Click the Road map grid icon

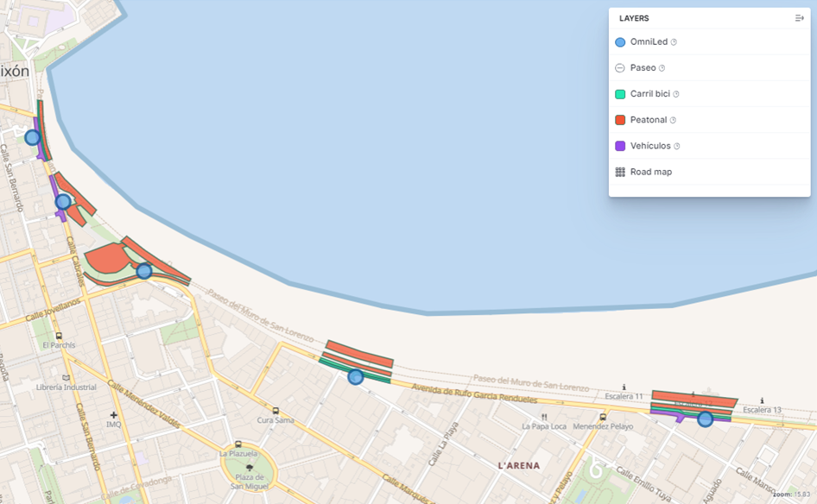(x=620, y=172)
